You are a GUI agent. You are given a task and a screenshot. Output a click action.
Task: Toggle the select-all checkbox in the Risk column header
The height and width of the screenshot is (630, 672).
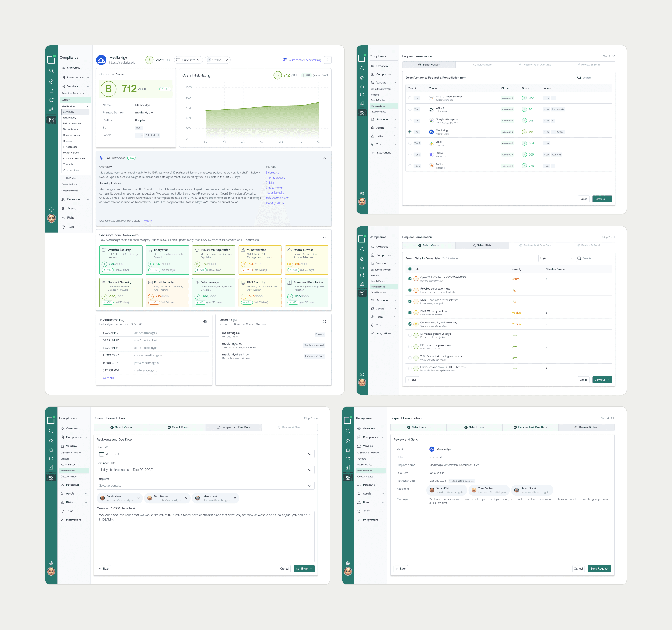410,269
